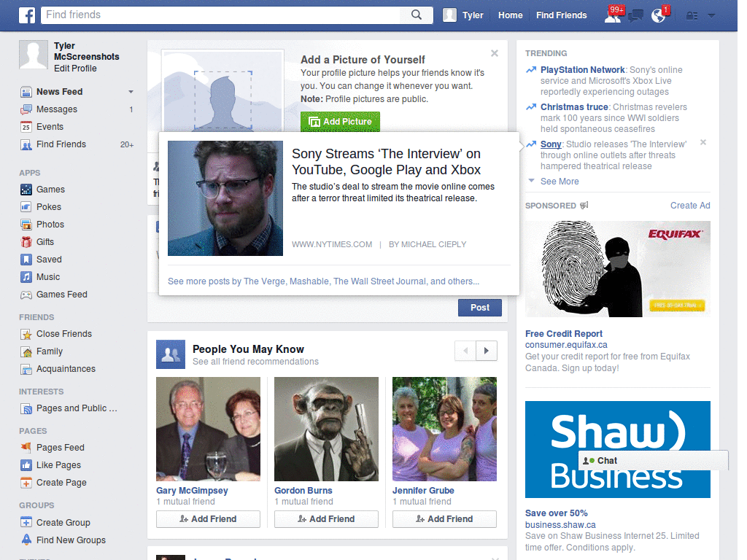Click the Pages and Public icon
747x560 pixels.
[26, 408]
